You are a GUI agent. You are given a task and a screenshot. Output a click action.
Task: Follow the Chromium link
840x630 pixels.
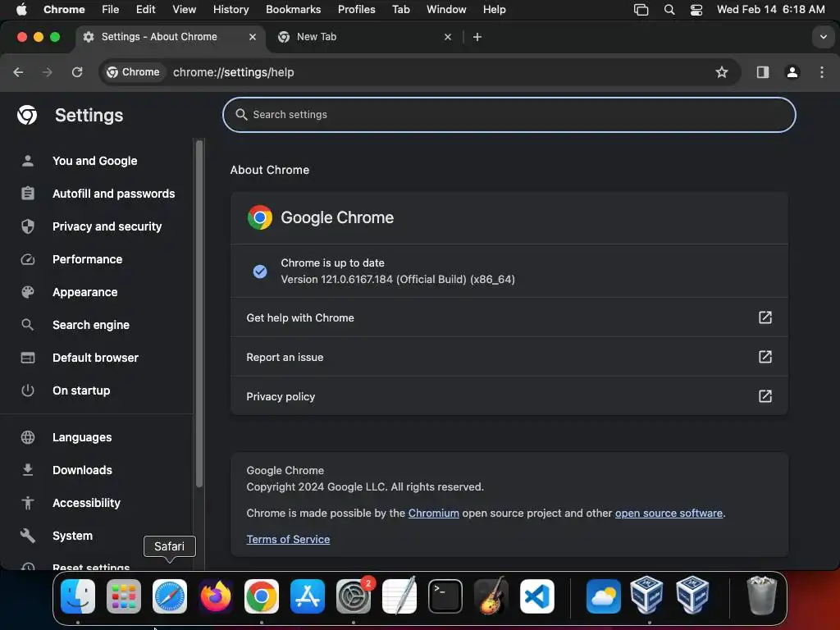coord(433,514)
